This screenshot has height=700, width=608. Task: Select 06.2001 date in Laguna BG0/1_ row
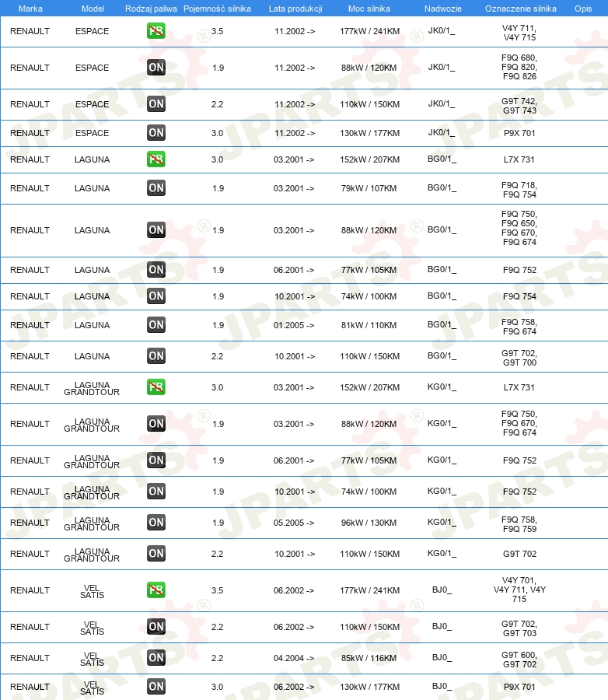pyautogui.click(x=294, y=270)
